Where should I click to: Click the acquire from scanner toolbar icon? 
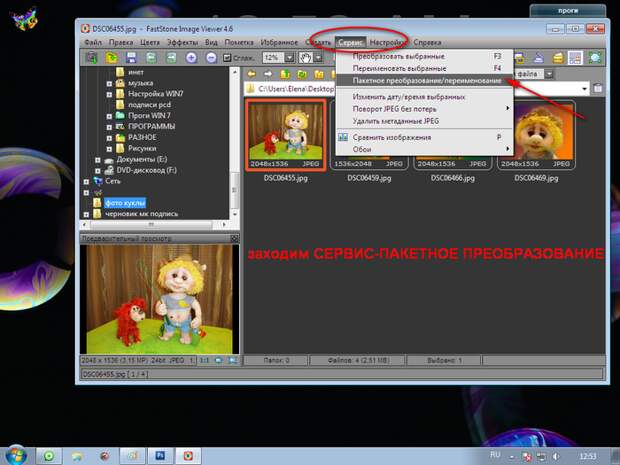[92, 58]
